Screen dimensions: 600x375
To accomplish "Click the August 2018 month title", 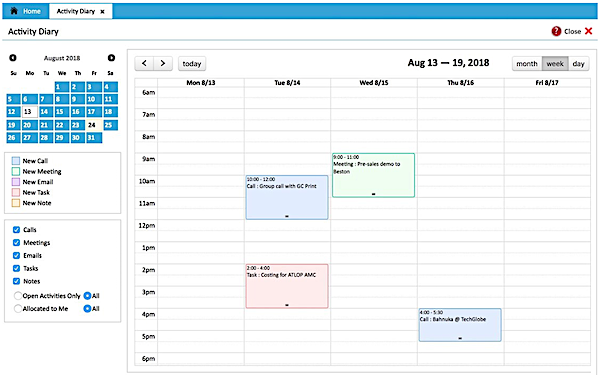I will pos(62,58).
